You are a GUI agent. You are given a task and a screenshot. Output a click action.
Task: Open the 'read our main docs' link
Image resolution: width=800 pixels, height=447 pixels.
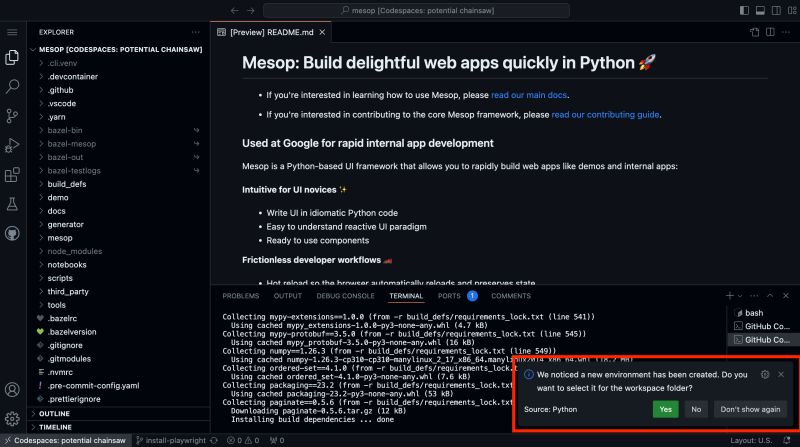click(529, 95)
